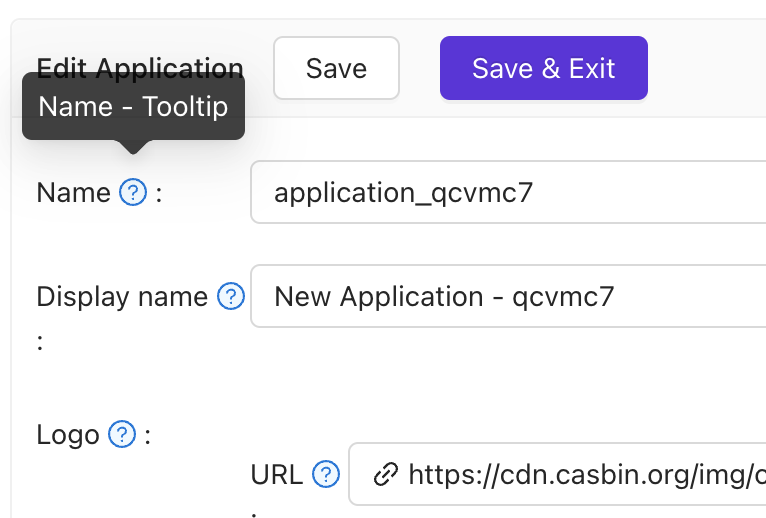Click the Name field label text

73,193
